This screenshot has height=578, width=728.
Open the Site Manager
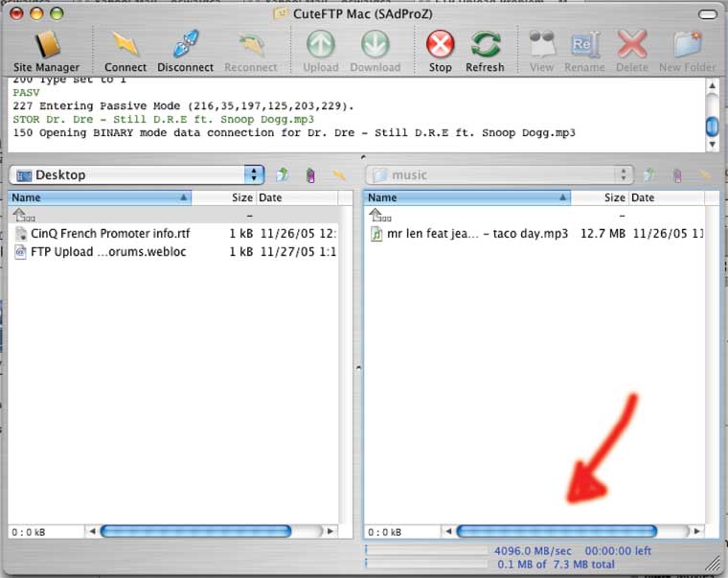click(46, 51)
